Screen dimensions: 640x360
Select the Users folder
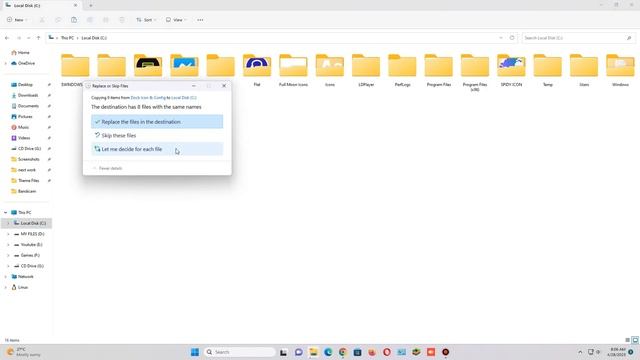point(584,69)
